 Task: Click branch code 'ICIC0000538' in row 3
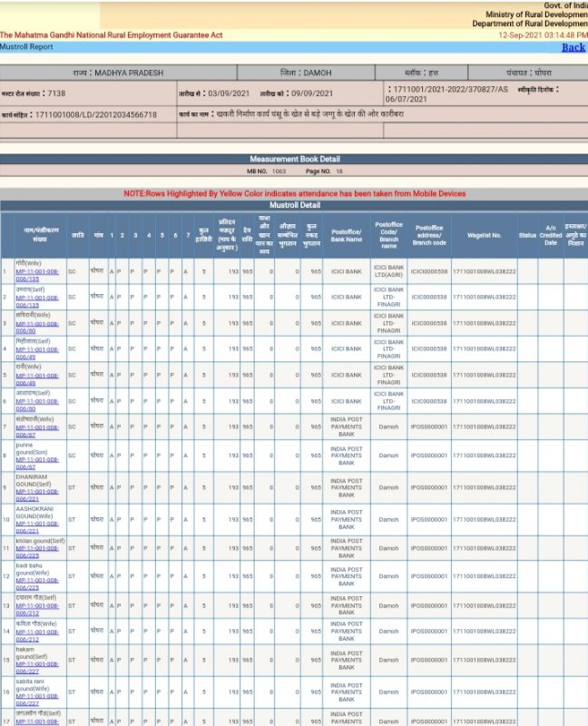[x=429, y=323]
